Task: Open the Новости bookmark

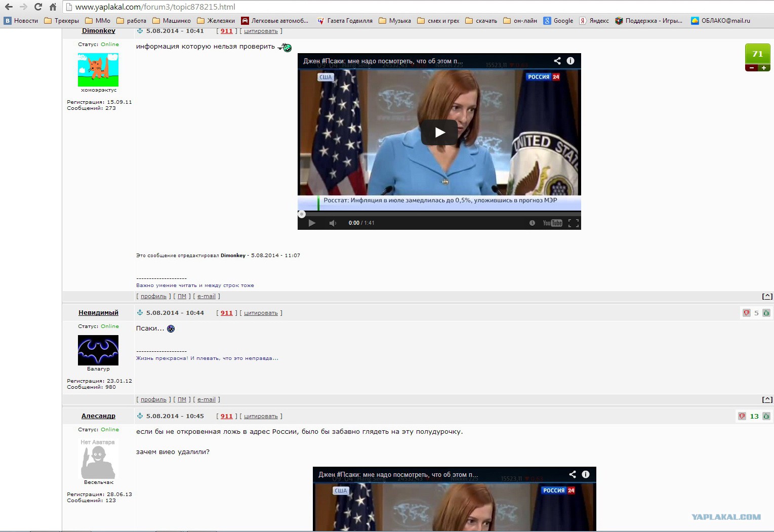Action: pos(21,21)
